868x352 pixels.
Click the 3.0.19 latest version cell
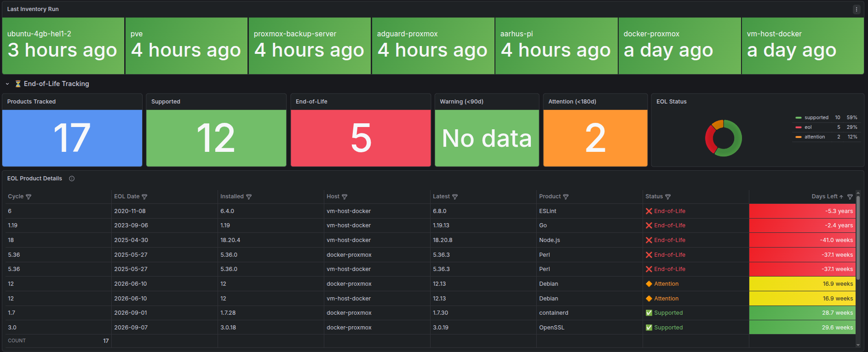pos(483,328)
